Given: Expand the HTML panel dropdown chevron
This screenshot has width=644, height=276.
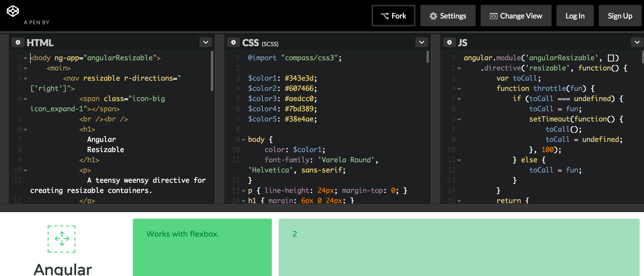Looking at the screenshot, I should click(x=206, y=43).
